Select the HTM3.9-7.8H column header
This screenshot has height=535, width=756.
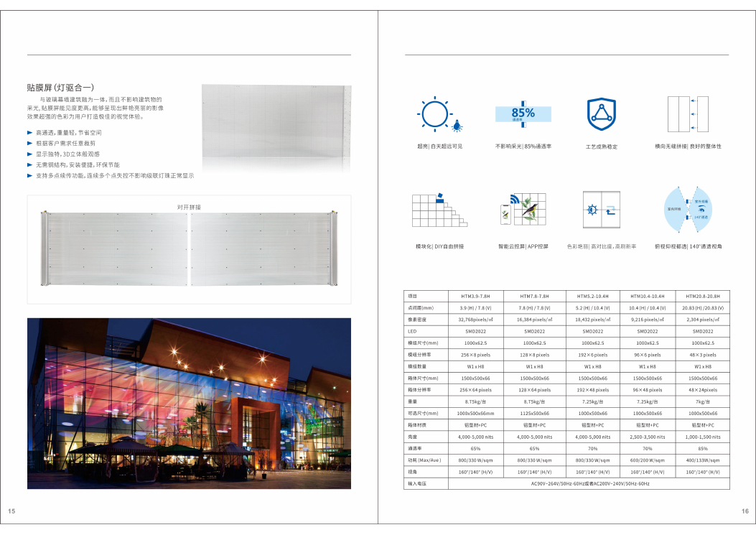(475, 296)
